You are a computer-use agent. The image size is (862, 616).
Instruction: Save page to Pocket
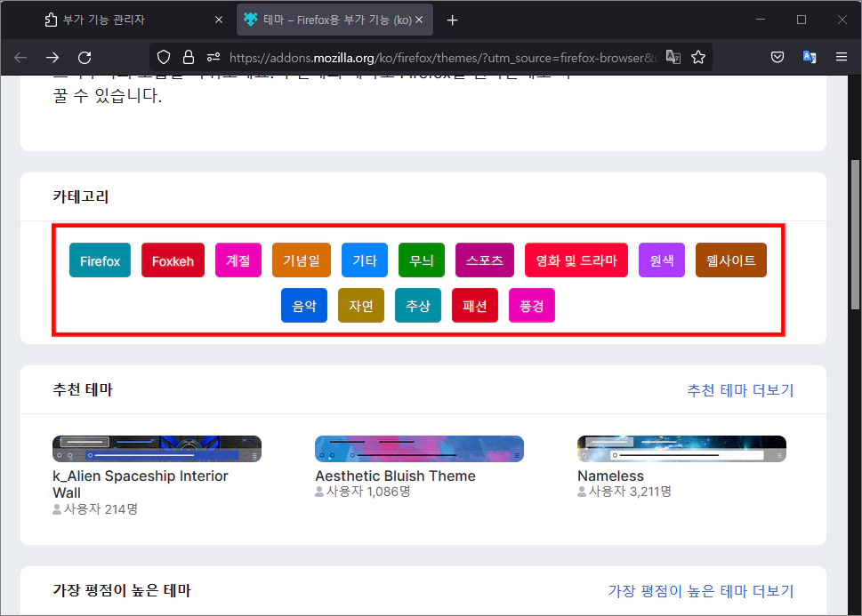[777, 57]
